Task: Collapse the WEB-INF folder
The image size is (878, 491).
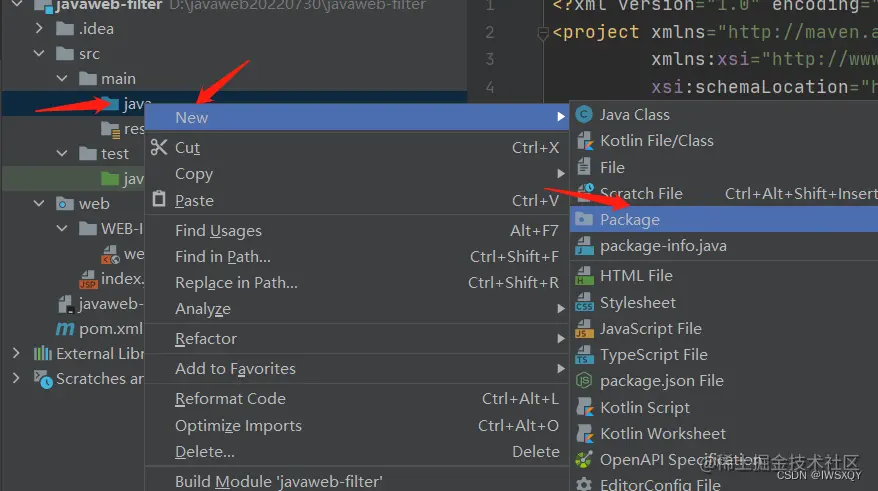Action: (62, 228)
